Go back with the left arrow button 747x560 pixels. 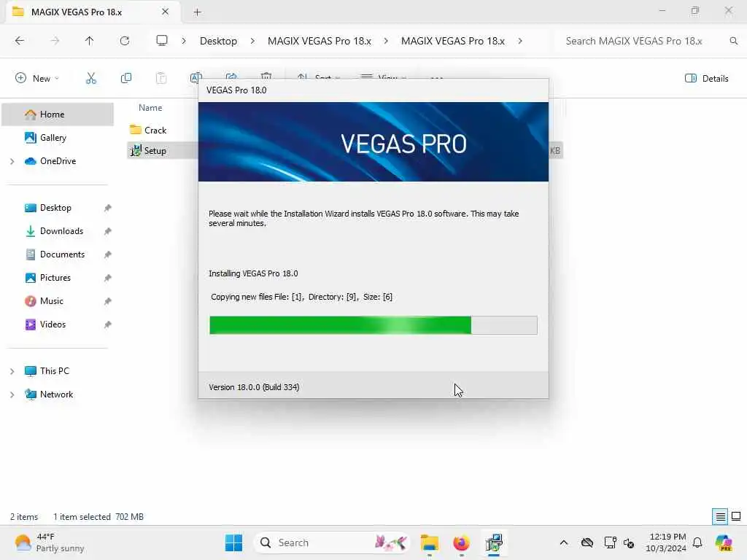(20, 41)
